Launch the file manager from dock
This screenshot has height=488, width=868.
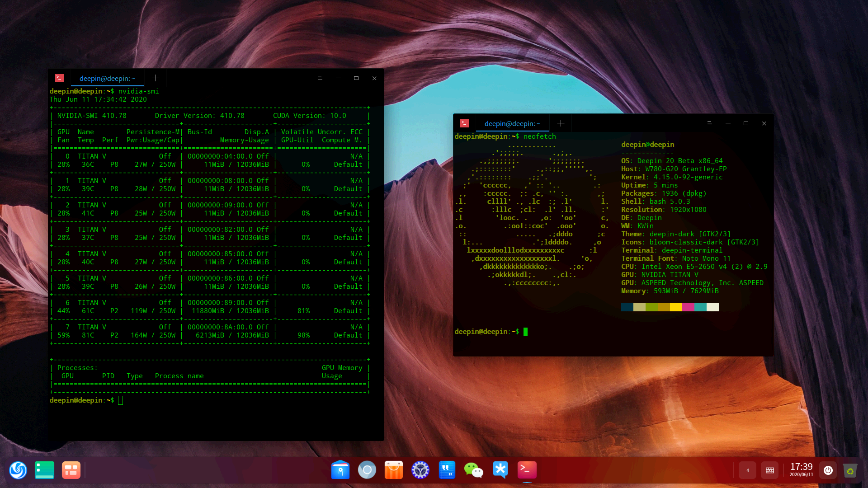coord(340,470)
